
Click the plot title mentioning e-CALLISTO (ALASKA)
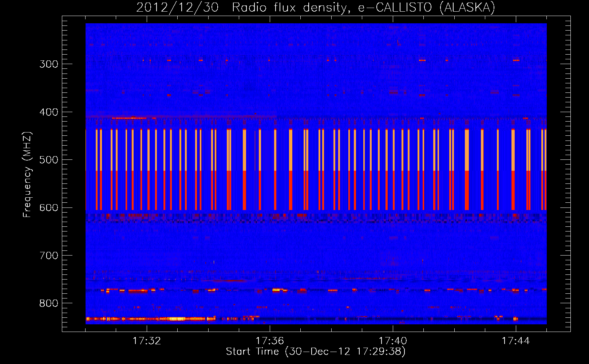click(316, 8)
